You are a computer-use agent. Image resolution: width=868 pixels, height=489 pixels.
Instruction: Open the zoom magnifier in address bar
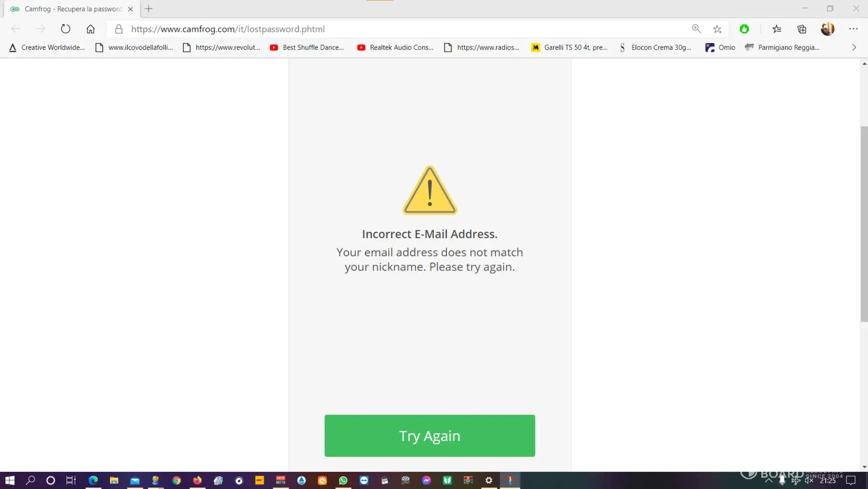pyautogui.click(x=696, y=29)
